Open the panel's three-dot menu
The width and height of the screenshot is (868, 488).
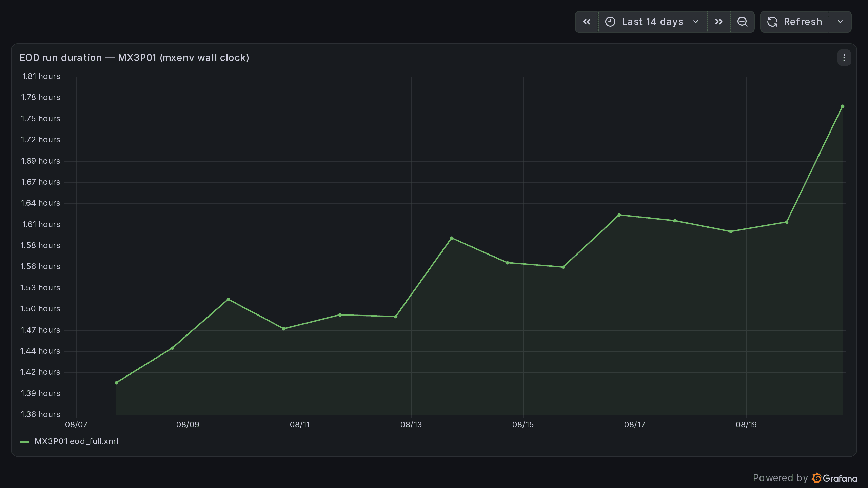844,58
